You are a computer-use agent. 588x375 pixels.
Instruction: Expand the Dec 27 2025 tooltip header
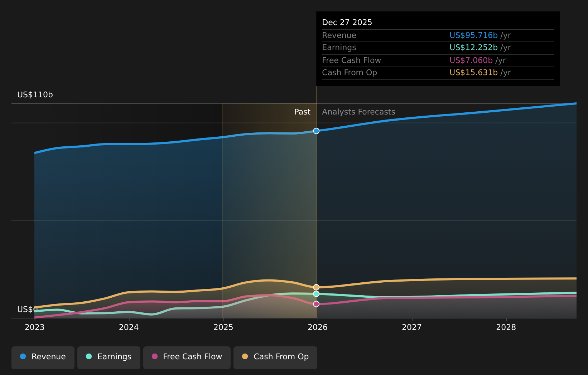coord(347,22)
